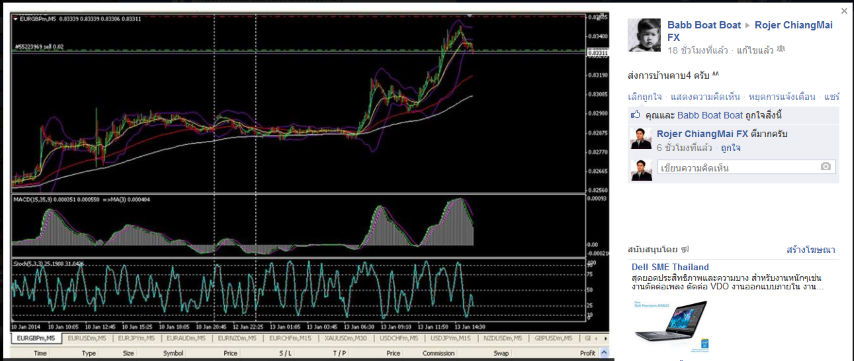Viewport: 854px width, 361px height.
Task: Click แสดงความคิดเห็น to comment
Action: click(705, 97)
